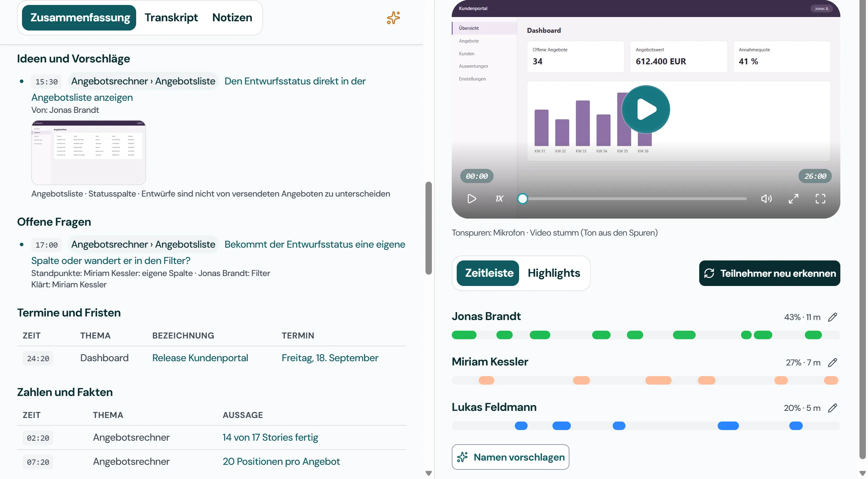Click the Release Kundenportal link

[x=200, y=358]
